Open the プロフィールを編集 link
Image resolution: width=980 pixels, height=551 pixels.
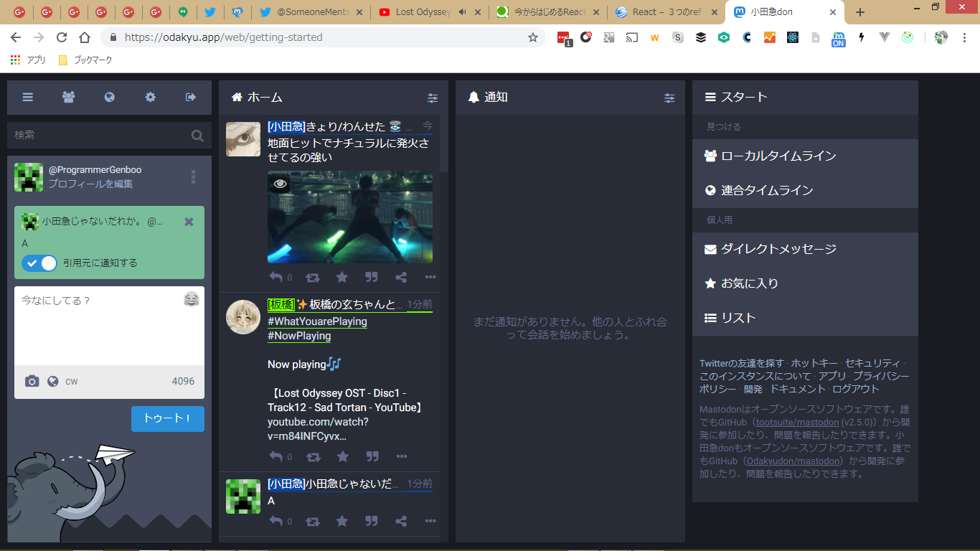(x=90, y=184)
